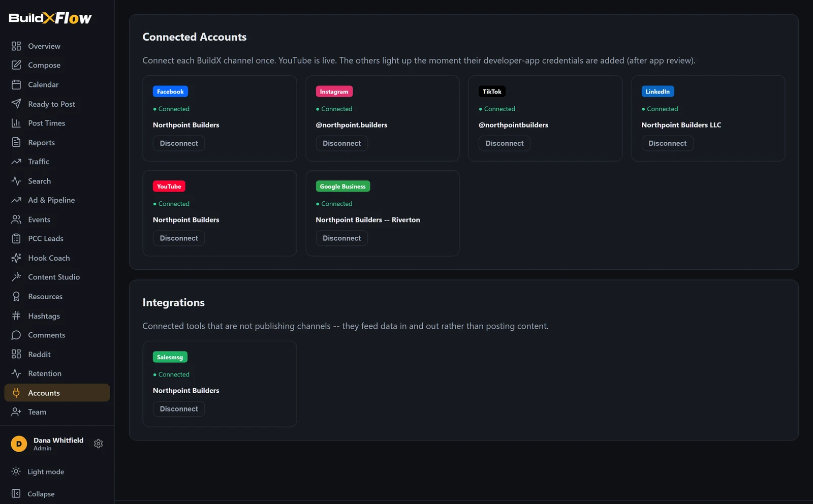
Task: Click the Ad & Pipeline trend icon
Action: [x=16, y=200]
